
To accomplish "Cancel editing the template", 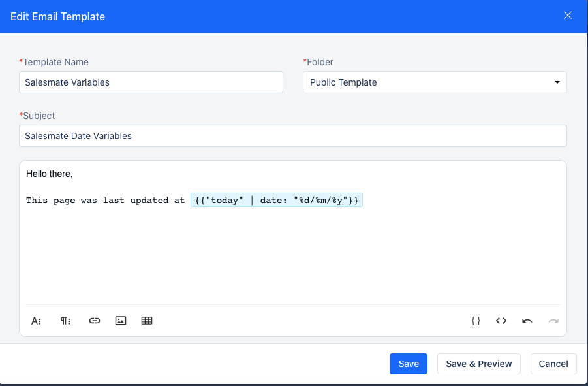I will click(x=553, y=364).
